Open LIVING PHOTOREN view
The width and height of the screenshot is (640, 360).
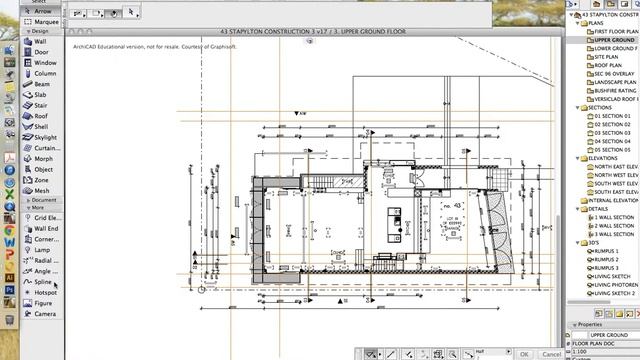(x=612, y=284)
